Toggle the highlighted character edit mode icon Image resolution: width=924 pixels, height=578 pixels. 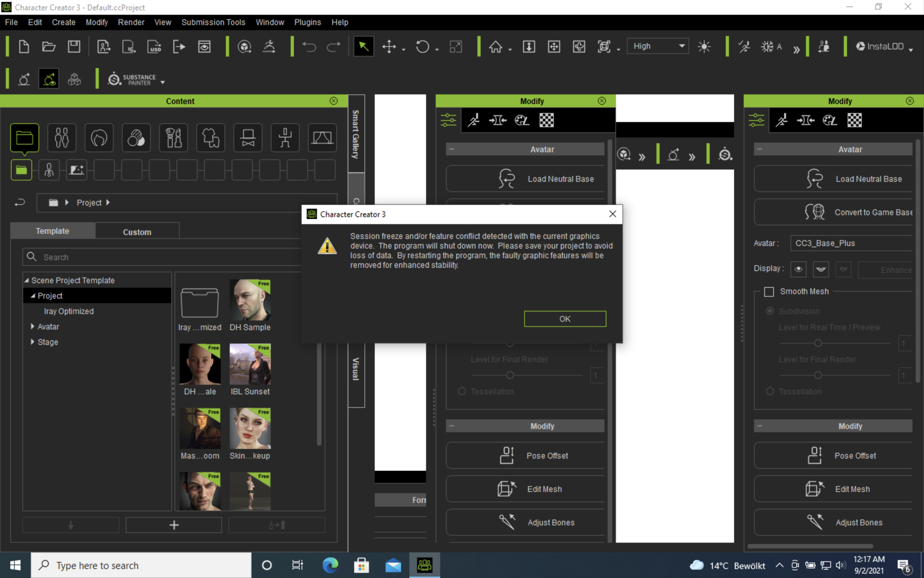pos(49,80)
